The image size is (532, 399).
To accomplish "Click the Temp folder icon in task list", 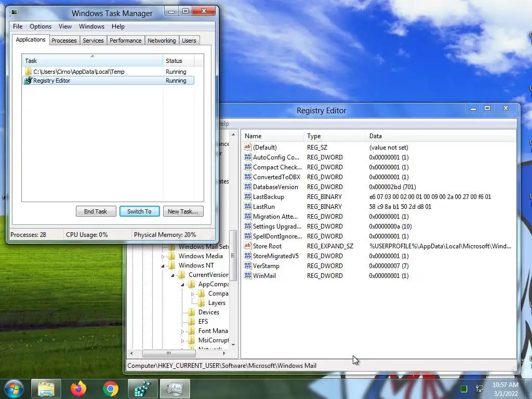I will 28,72.
